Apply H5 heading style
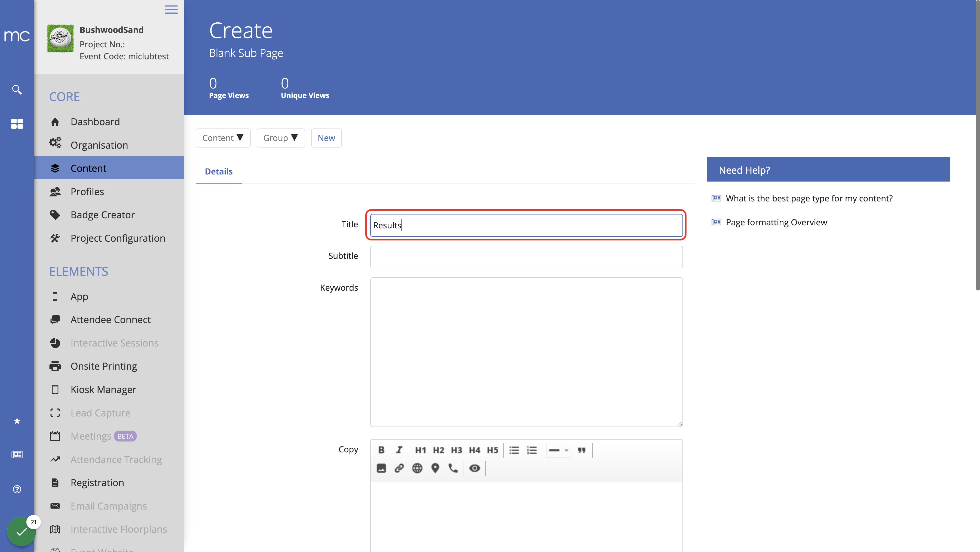980x552 pixels. click(493, 450)
